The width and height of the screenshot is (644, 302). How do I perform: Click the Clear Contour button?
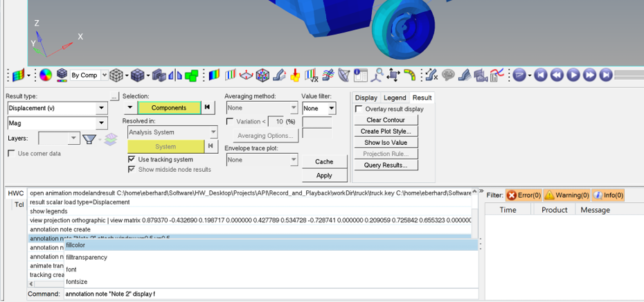pyautogui.click(x=386, y=120)
